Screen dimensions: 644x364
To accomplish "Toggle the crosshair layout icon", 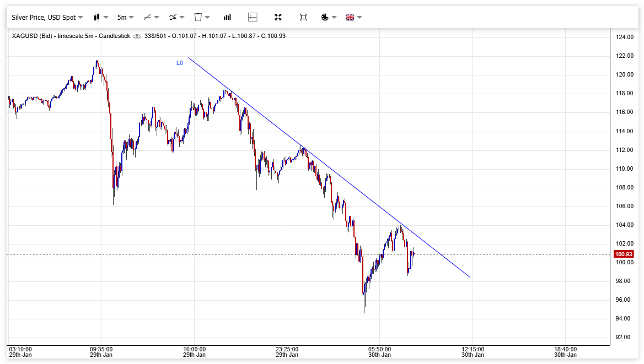I will pos(253,17).
